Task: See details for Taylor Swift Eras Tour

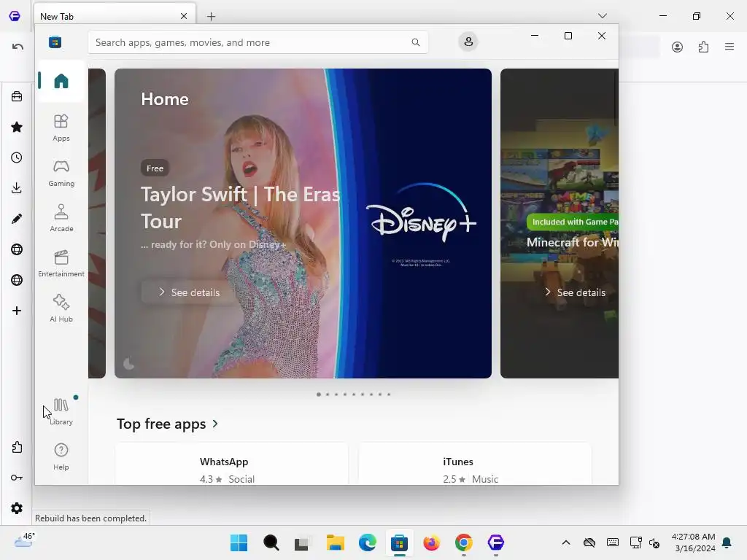Action: point(189,292)
